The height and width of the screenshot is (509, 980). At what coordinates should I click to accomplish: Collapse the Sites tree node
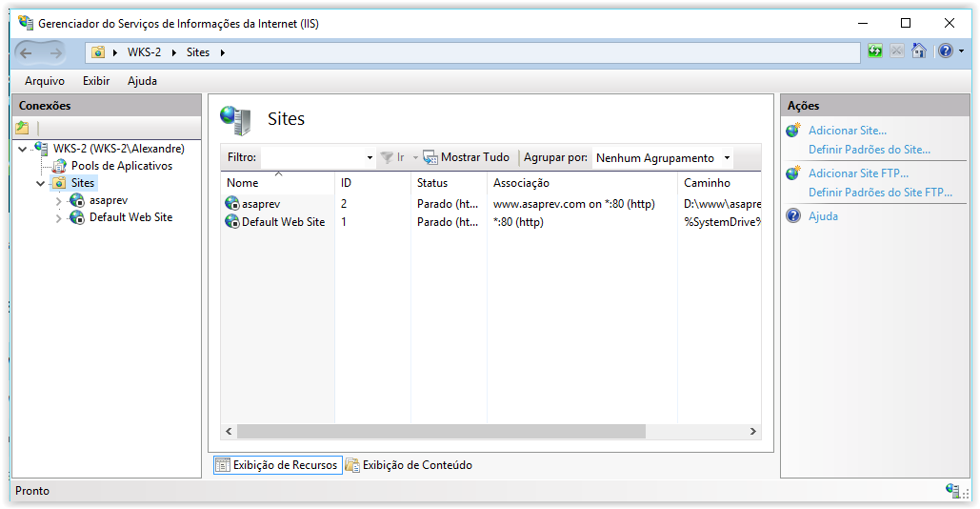click(40, 183)
